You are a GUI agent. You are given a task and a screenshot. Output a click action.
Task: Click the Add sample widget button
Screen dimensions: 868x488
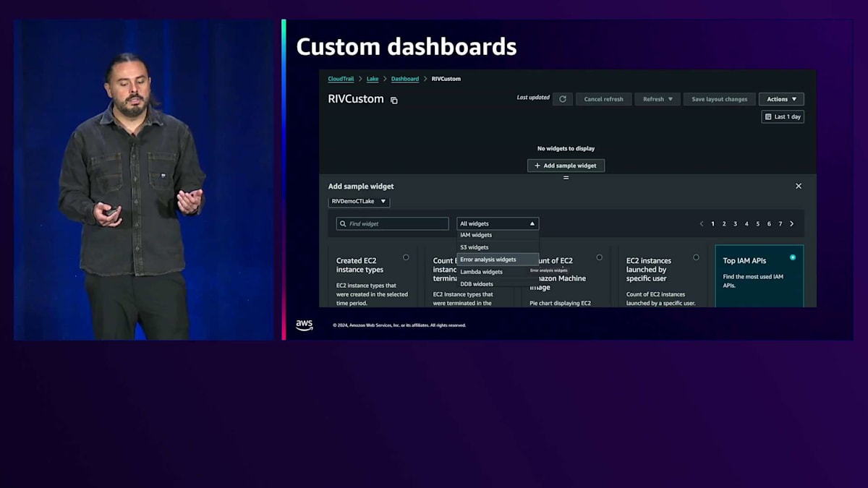(x=566, y=166)
